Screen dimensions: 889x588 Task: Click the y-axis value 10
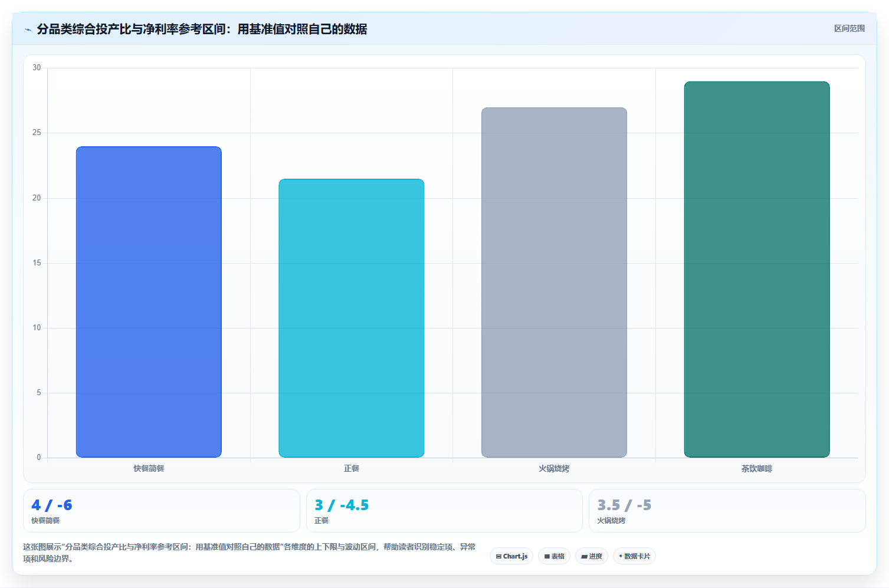tap(37, 328)
